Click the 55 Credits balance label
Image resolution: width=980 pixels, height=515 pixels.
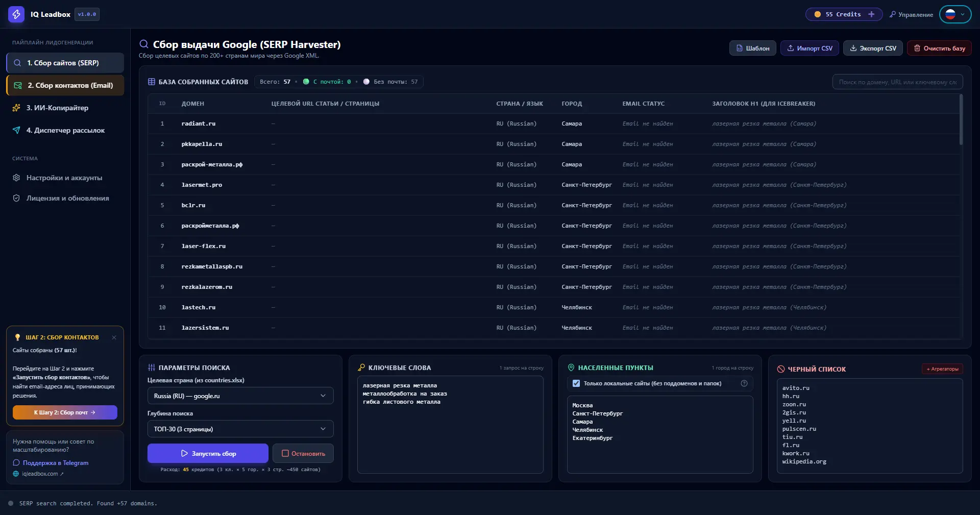coord(843,14)
